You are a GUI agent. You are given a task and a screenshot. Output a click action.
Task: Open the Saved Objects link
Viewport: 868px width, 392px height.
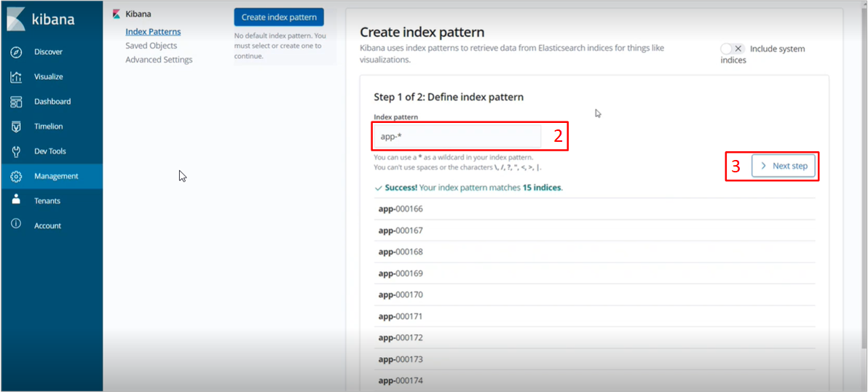tap(151, 45)
